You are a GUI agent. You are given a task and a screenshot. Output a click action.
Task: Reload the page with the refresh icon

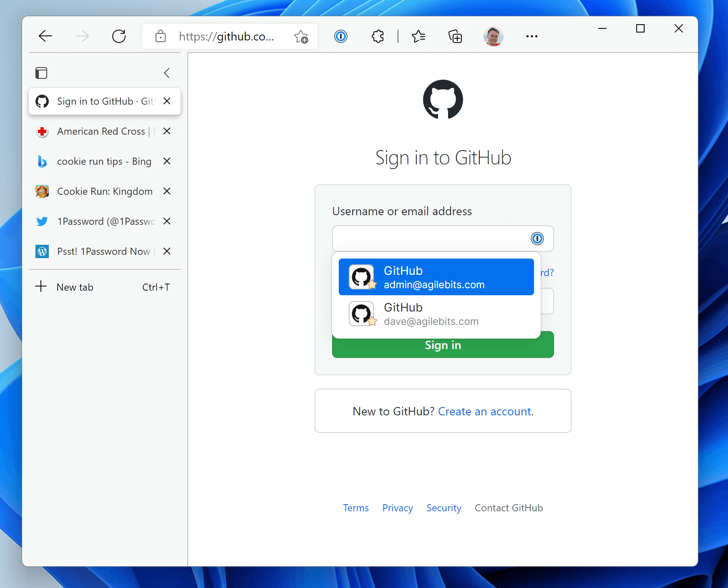point(119,36)
